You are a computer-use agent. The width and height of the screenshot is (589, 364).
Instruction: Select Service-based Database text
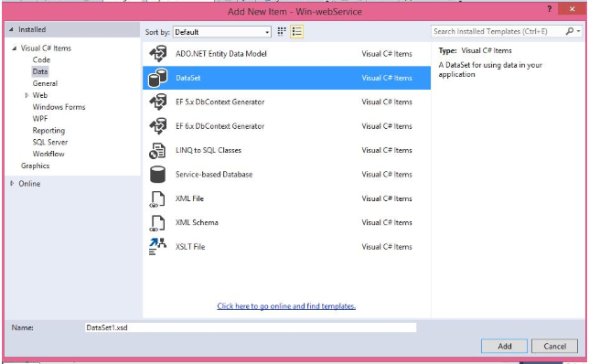click(214, 175)
